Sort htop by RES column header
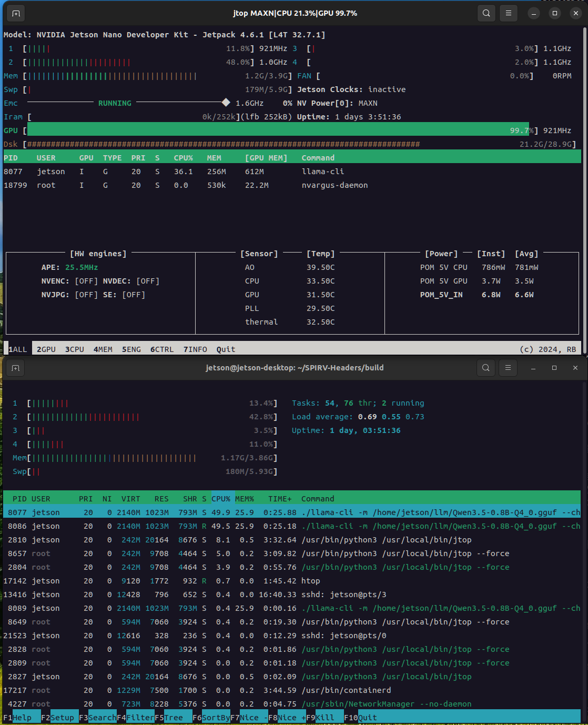588x725 pixels. pos(161,499)
